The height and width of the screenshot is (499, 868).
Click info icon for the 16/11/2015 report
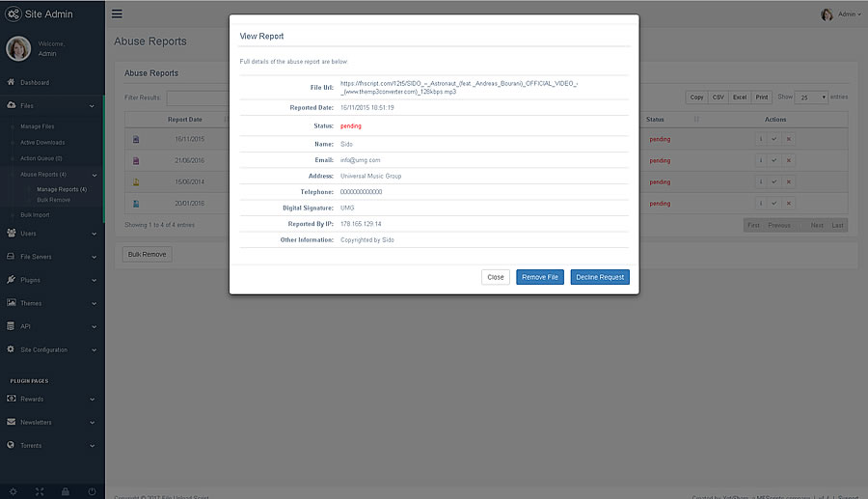pyautogui.click(x=761, y=139)
